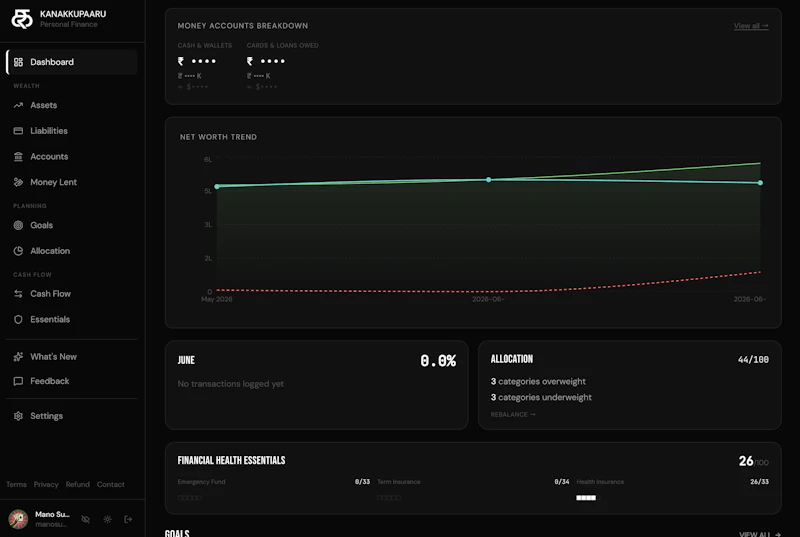
Task: Click the masked Cards & Loans Owed amount
Action: [266, 61]
